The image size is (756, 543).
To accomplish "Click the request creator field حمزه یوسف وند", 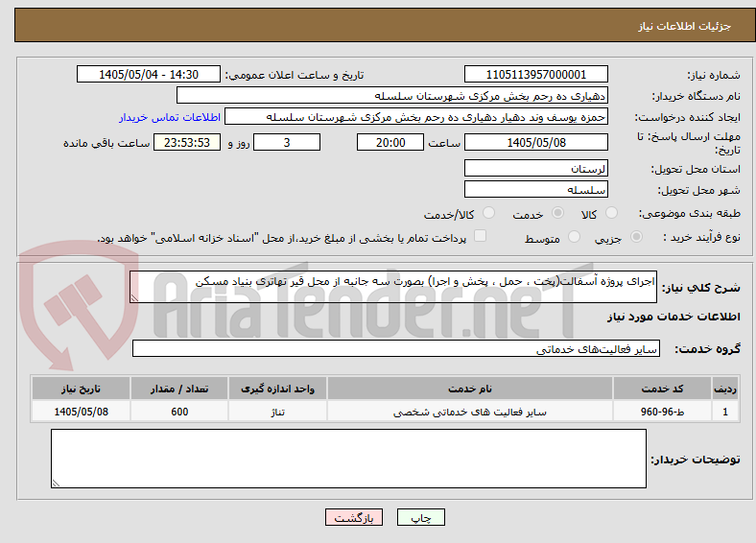I will 416,117.
